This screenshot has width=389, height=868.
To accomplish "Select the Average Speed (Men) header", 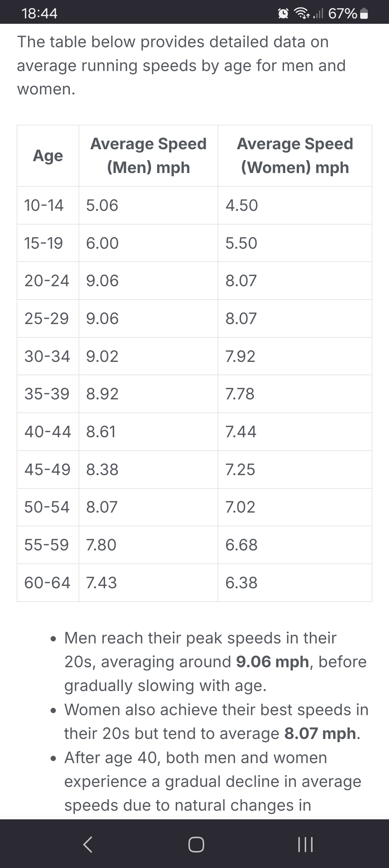I will pyautogui.click(x=148, y=156).
